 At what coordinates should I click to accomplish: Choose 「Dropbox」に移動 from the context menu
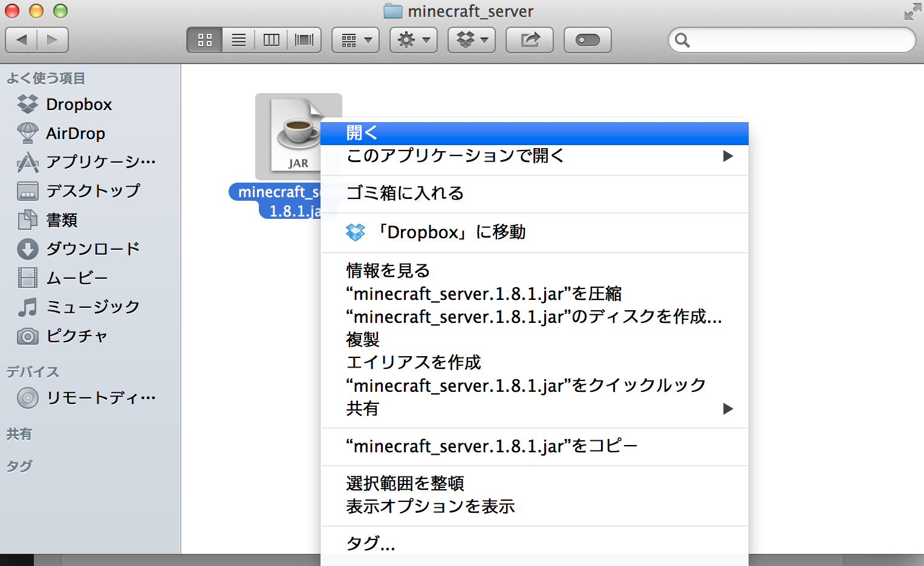[x=535, y=232]
